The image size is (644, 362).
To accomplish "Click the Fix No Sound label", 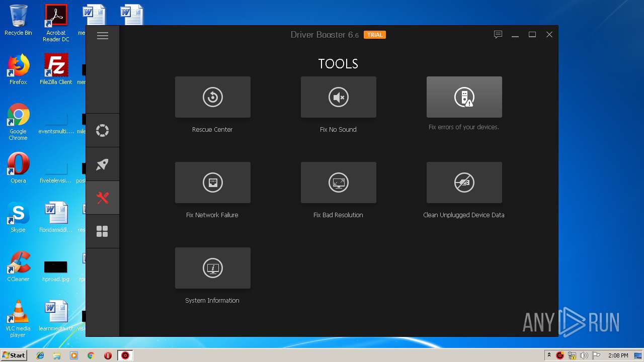I will click(x=338, y=129).
